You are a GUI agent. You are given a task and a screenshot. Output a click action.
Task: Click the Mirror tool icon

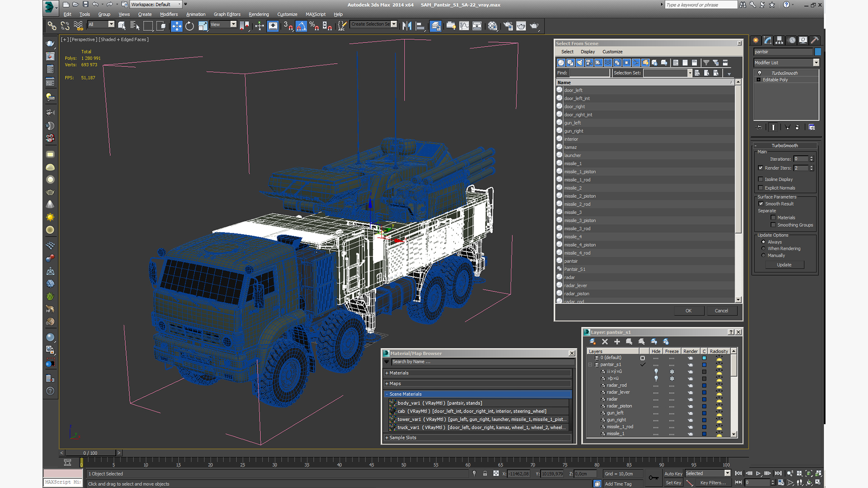pos(407,26)
